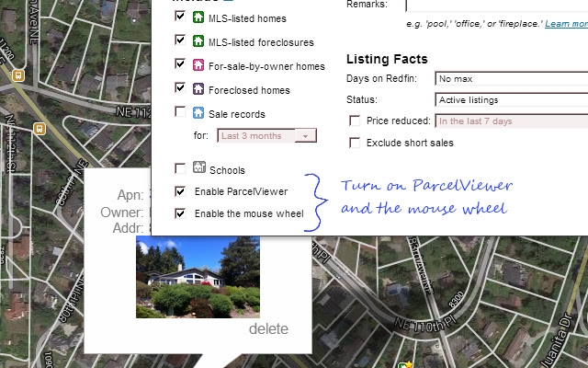Toggle the Enable the mouse wheel checkbox
This screenshot has height=368, width=588.
(180, 213)
